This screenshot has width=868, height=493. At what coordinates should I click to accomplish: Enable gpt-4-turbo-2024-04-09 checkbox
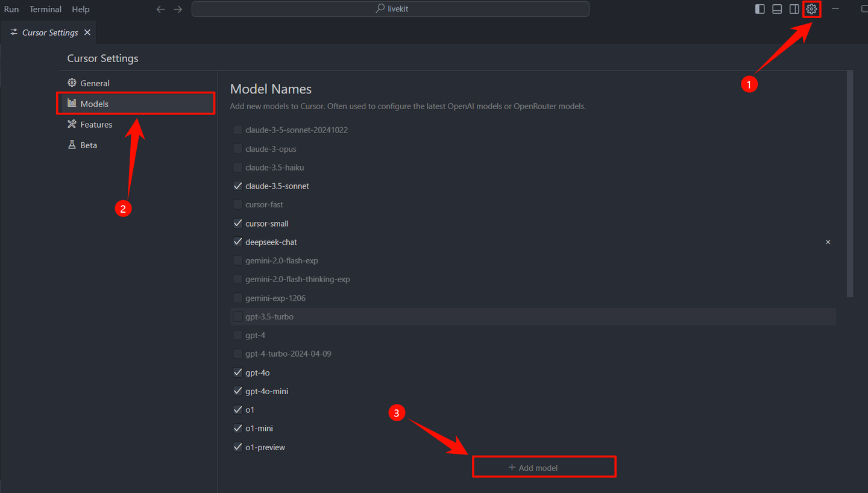coord(237,354)
